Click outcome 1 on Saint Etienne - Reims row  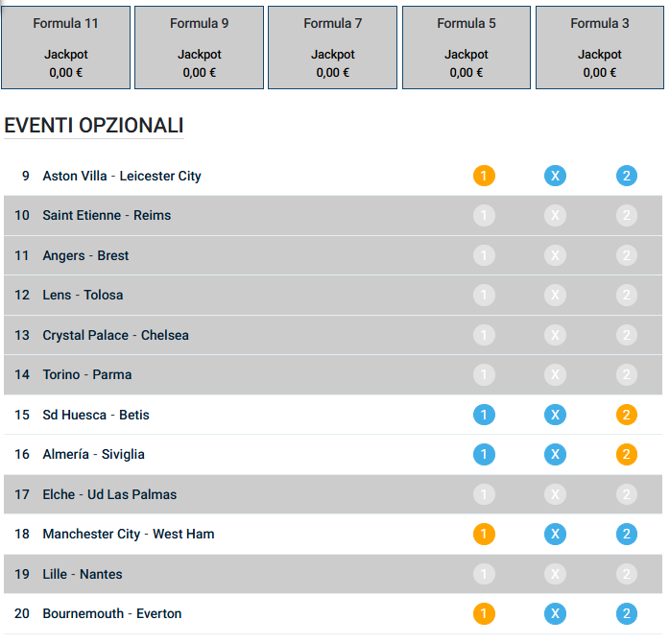pyautogui.click(x=484, y=215)
